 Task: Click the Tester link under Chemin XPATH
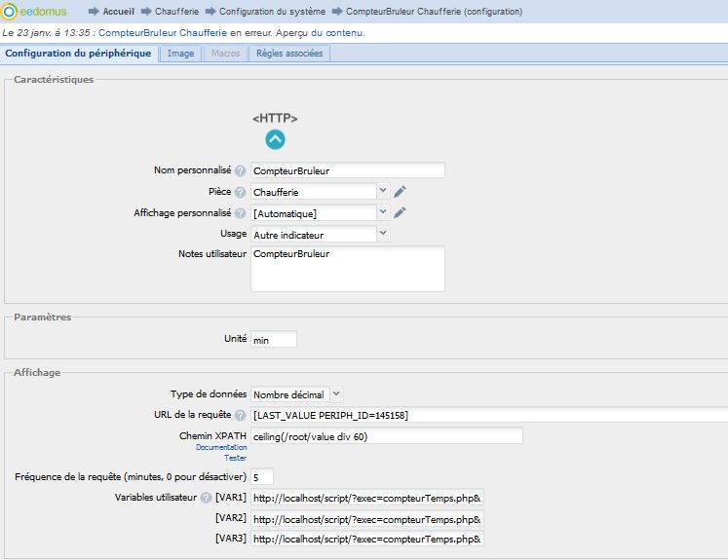235,458
